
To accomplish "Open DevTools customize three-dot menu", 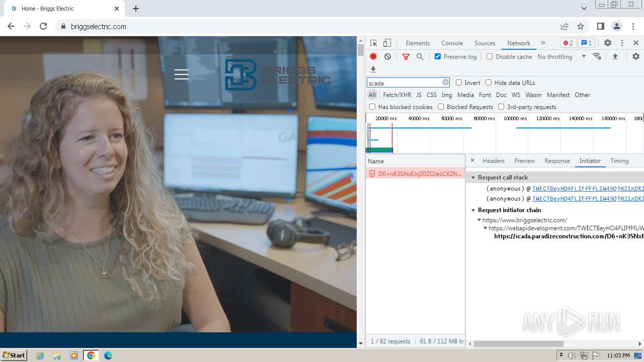I will [x=622, y=43].
